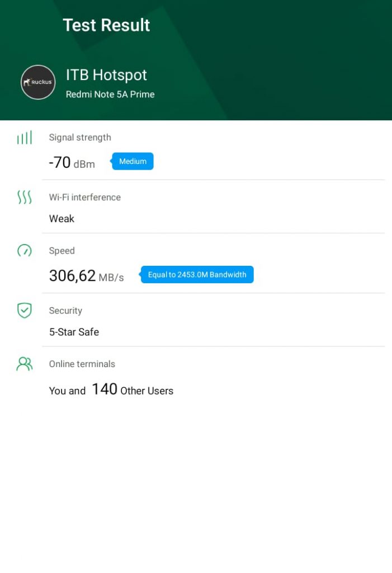Click the Equal to 2453.0M Bandwidth badge
The height and width of the screenshot is (573, 392).
[x=197, y=275]
